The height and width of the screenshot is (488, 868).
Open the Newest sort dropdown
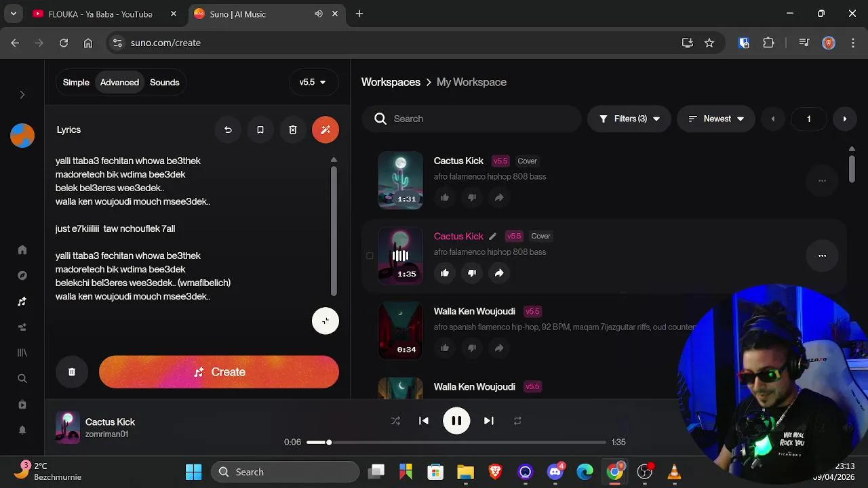click(x=716, y=119)
